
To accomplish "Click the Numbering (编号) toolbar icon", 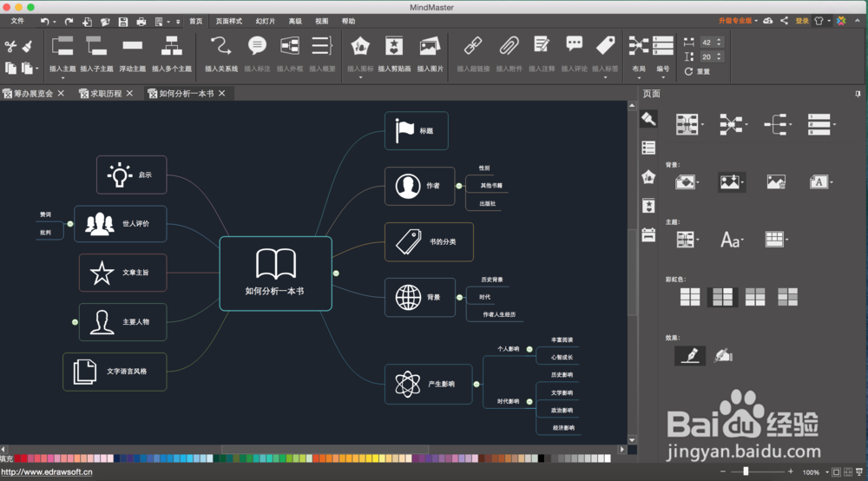I will [662, 46].
